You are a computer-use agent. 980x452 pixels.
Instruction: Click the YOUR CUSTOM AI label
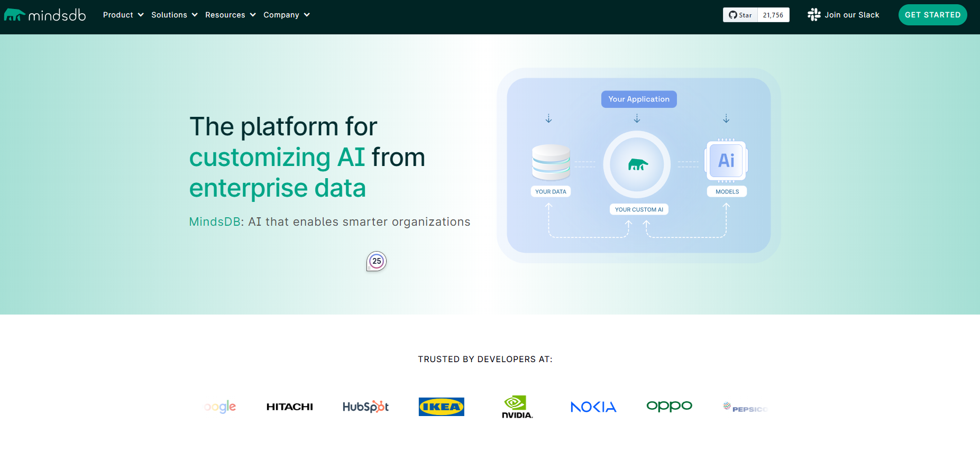point(639,209)
